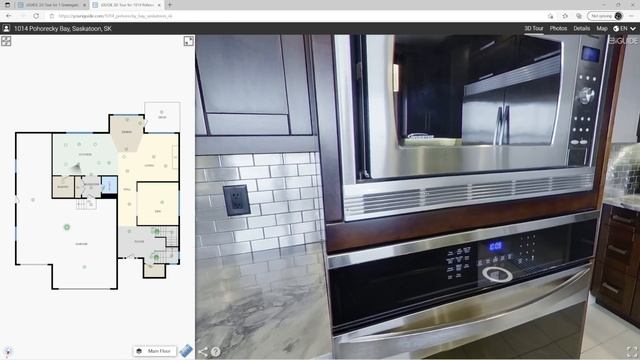The image size is (640, 360).
Task: Close the active browser tab
Action: [159, 5]
